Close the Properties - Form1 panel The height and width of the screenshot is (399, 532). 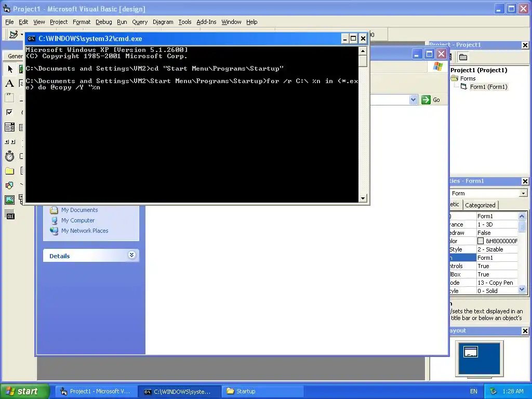[x=525, y=181]
